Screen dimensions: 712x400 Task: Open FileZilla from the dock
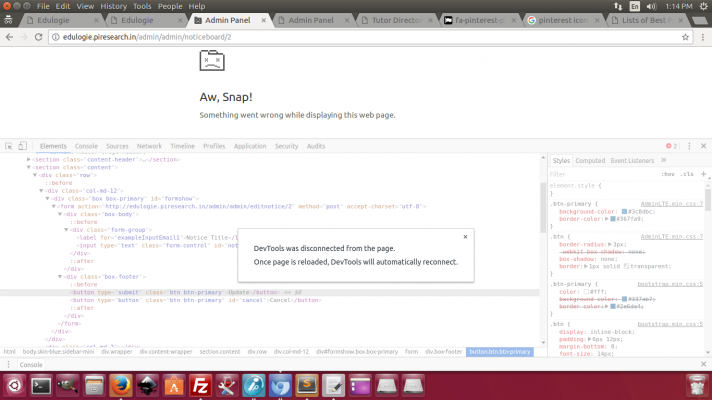200,385
